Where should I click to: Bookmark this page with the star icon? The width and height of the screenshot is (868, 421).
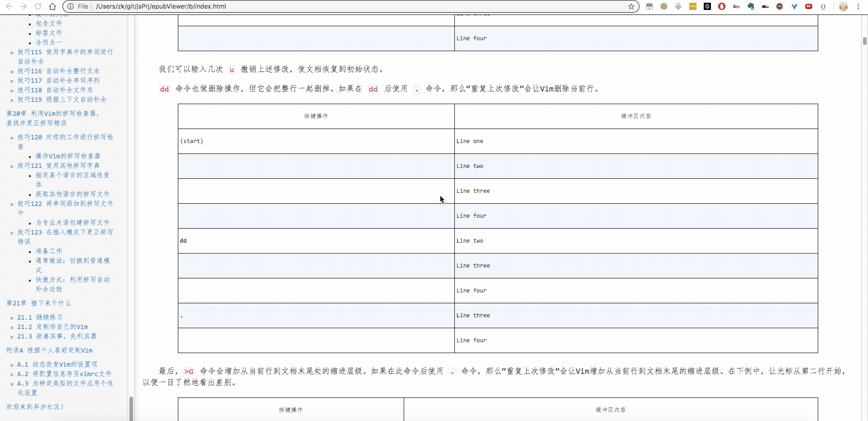point(631,6)
